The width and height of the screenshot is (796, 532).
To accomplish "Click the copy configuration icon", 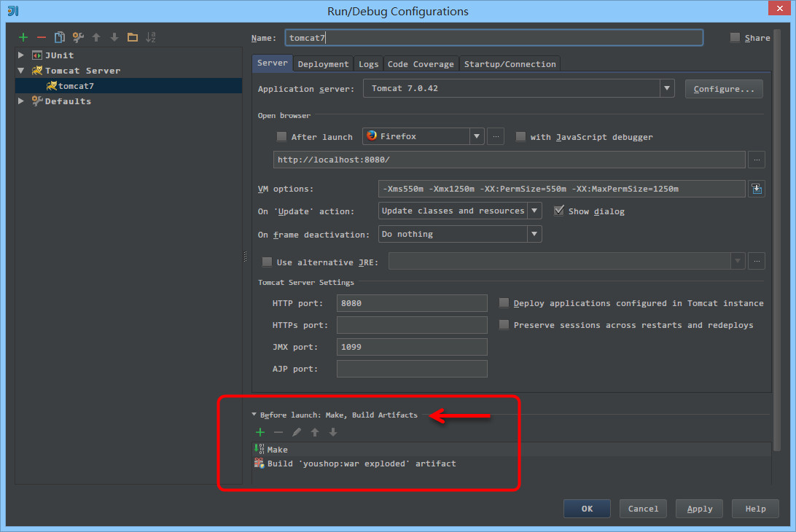I will coord(60,37).
